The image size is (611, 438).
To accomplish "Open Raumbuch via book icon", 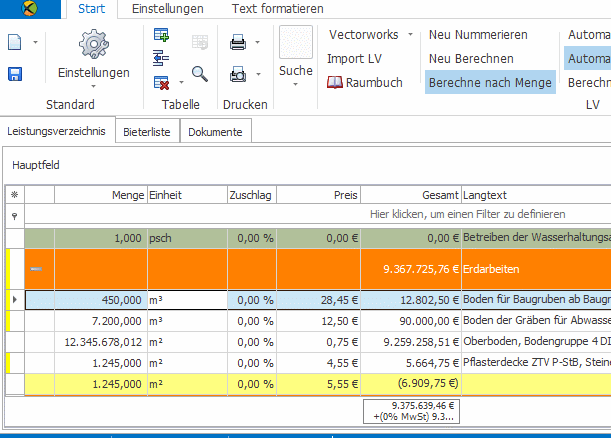I will (x=335, y=82).
